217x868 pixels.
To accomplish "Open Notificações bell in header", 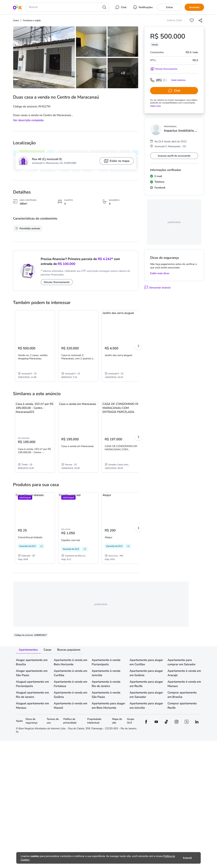I will (143, 7).
